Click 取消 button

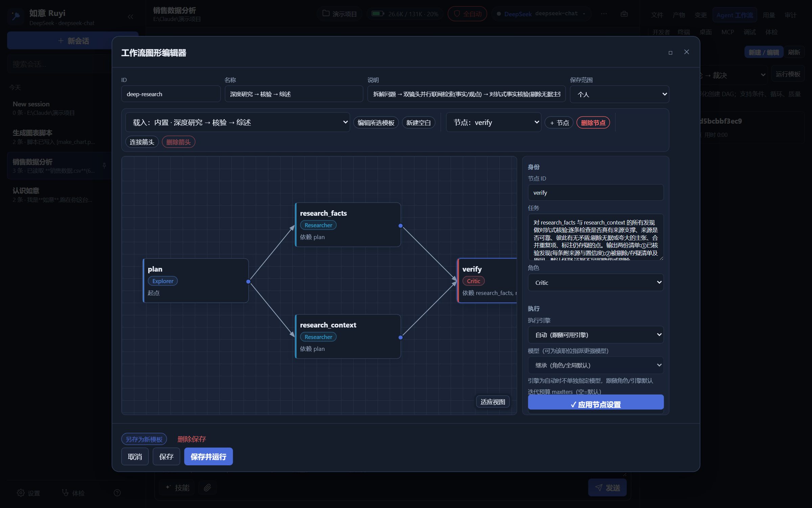click(135, 457)
